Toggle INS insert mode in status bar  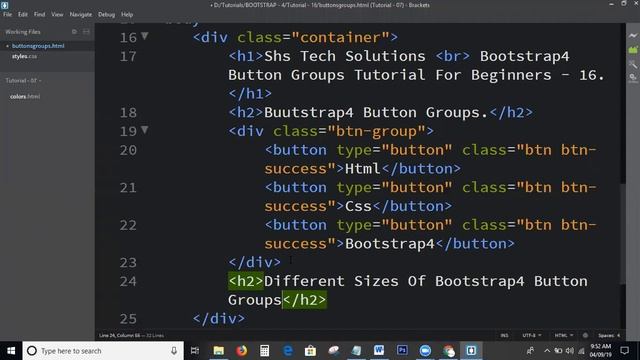point(504,335)
